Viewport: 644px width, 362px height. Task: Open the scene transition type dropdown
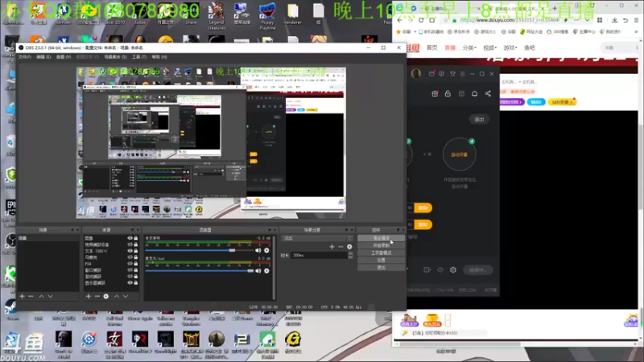point(316,238)
